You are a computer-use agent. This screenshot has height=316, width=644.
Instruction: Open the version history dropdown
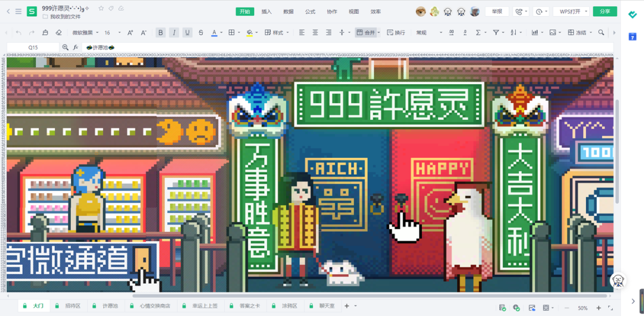(x=541, y=11)
